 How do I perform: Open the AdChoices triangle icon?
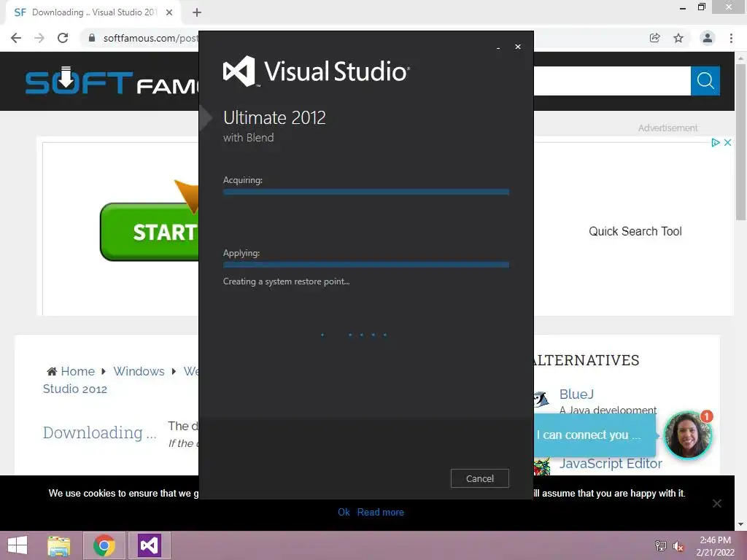[715, 142]
